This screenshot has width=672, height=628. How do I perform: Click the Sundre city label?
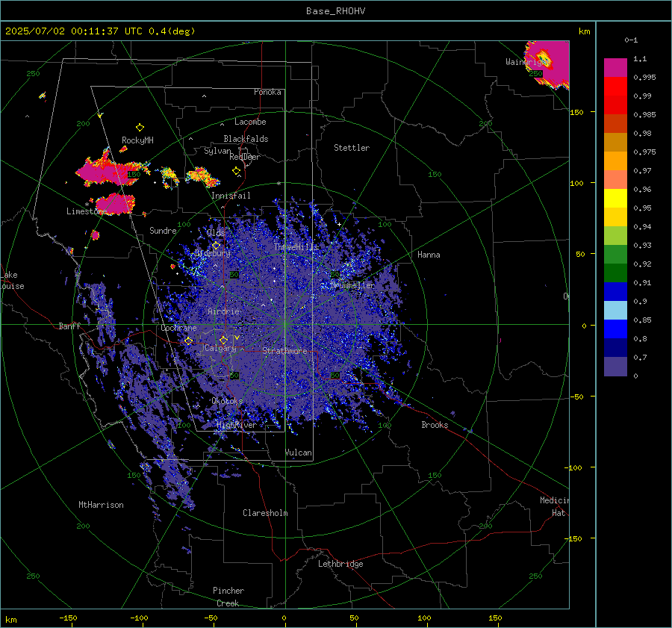163,231
